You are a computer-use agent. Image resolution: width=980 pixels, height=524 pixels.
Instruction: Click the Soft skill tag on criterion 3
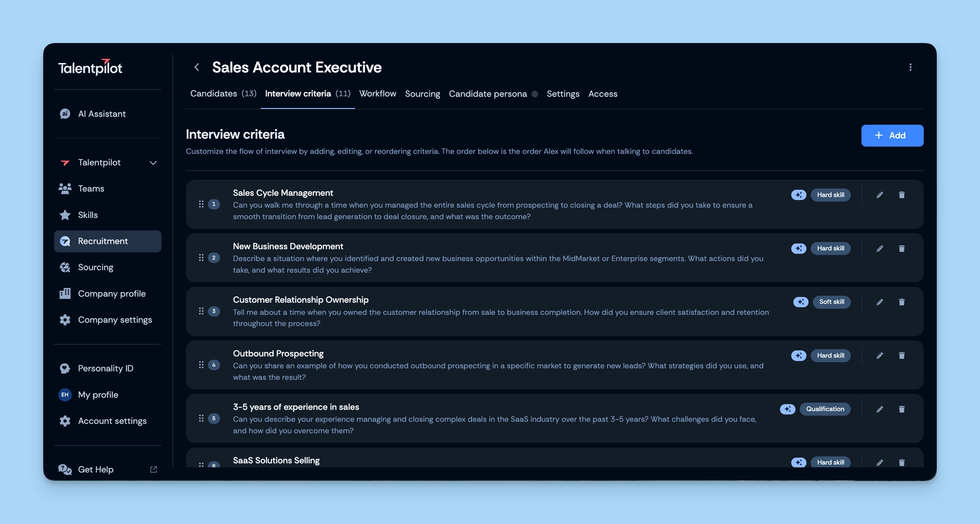coord(831,302)
